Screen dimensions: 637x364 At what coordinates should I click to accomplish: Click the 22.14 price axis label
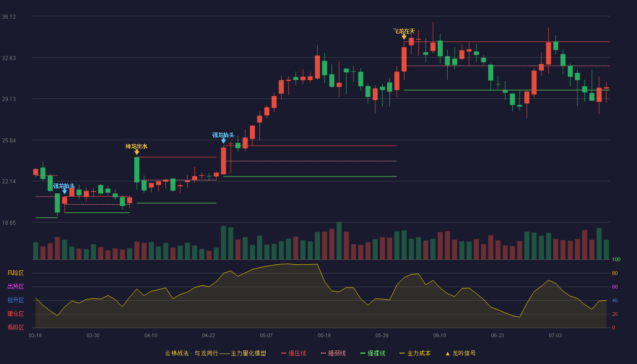9,182
